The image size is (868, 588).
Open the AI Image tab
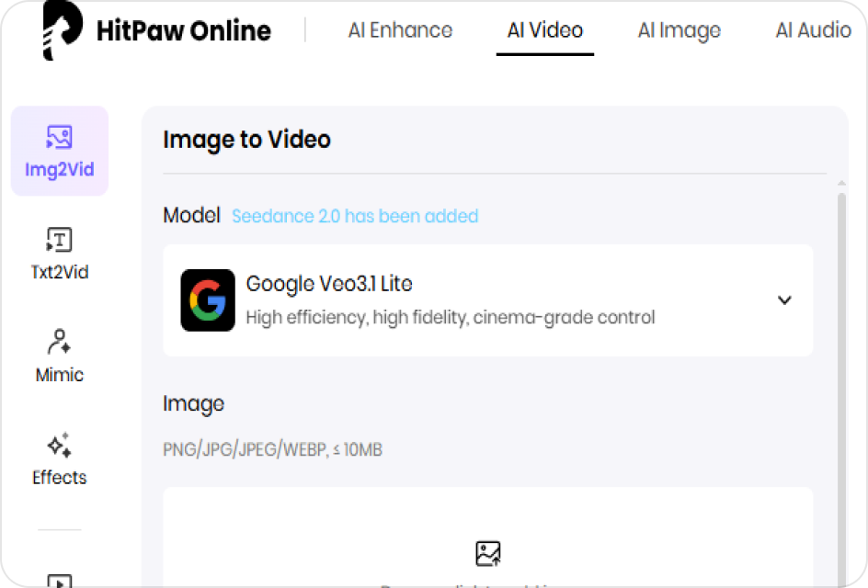pos(680,29)
